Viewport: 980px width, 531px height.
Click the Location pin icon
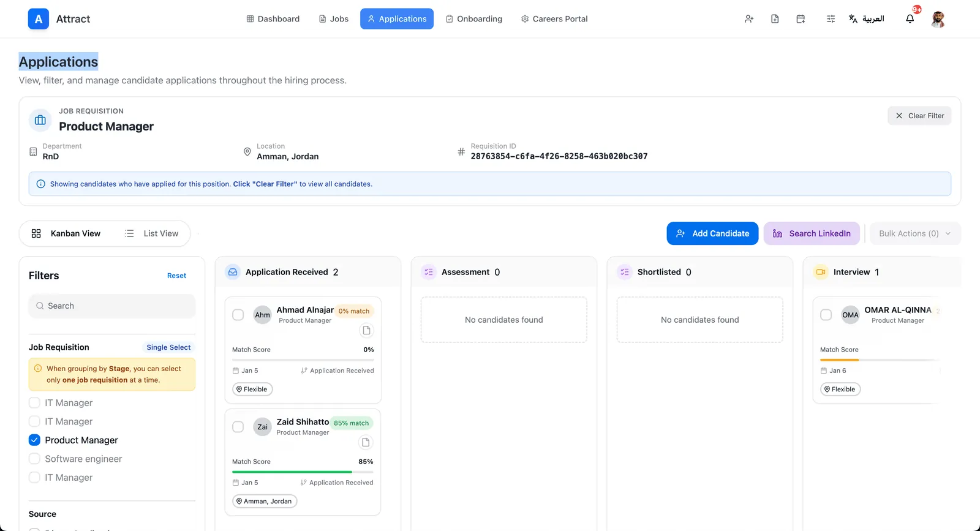(x=247, y=151)
